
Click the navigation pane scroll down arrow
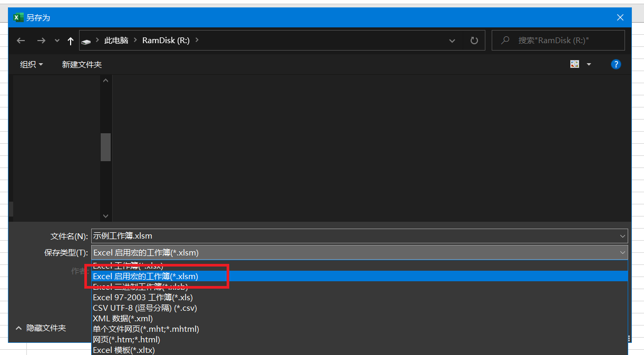(x=105, y=216)
